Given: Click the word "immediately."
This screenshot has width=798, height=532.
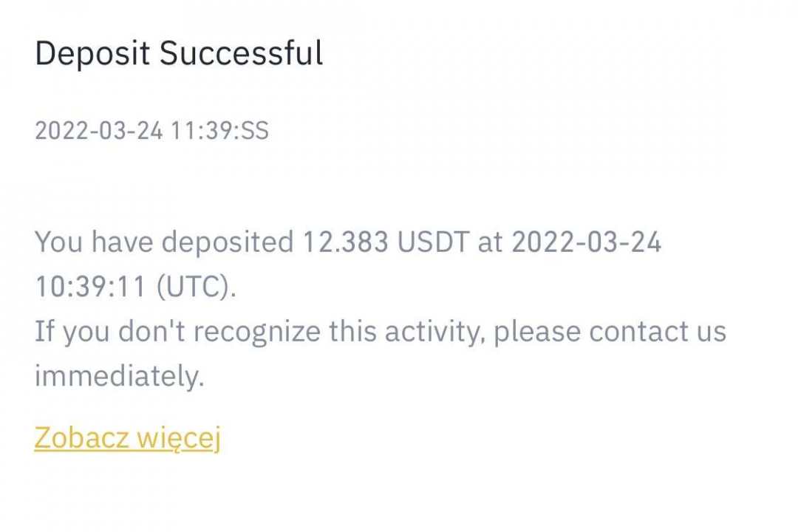Looking at the screenshot, I should tap(119, 377).
